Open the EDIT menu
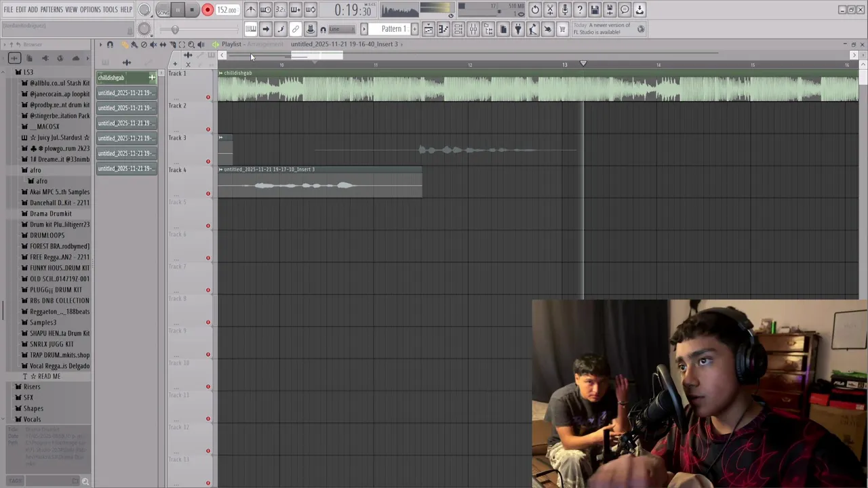The height and width of the screenshot is (488, 868). pos(21,9)
